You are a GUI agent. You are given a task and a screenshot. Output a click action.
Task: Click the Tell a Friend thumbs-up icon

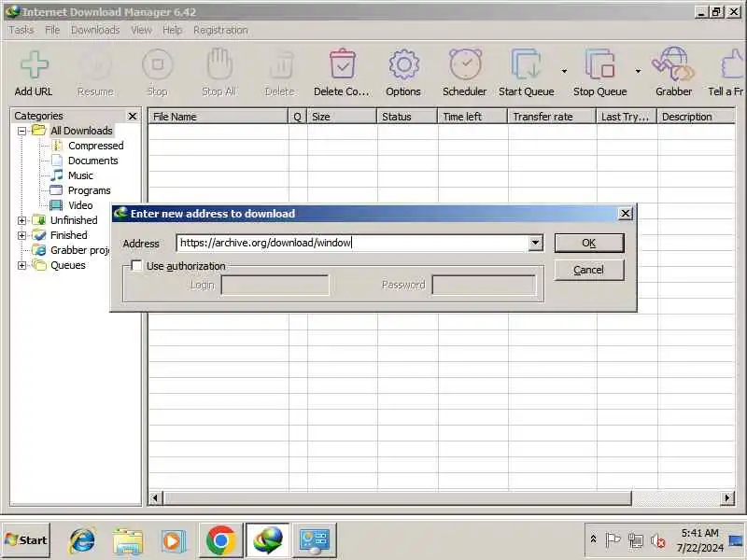point(734,64)
